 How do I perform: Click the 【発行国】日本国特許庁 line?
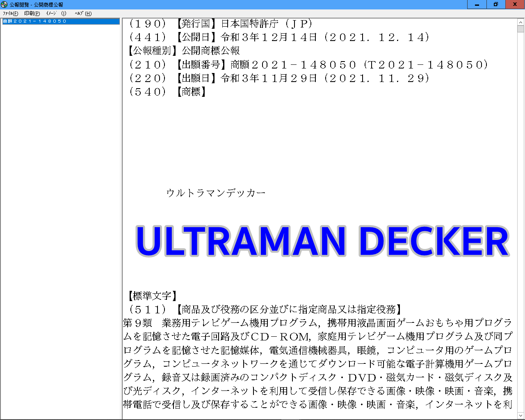click(x=221, y=24)
